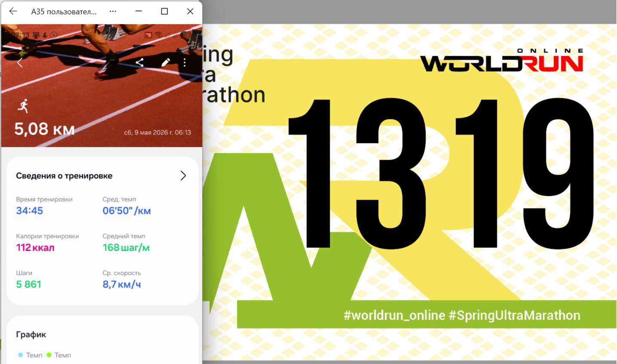Open the horizontal three-dot menu in the title bar
The image size is (617, 364).
click(x=113, y=11)
